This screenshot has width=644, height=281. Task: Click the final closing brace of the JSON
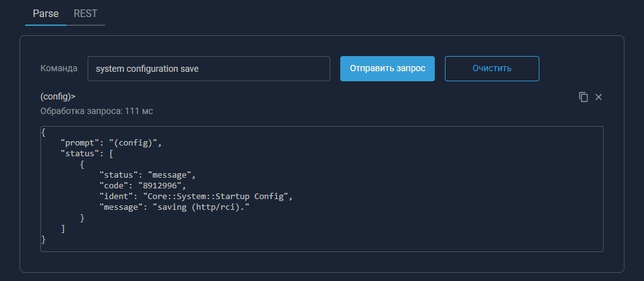pos(43,239)
